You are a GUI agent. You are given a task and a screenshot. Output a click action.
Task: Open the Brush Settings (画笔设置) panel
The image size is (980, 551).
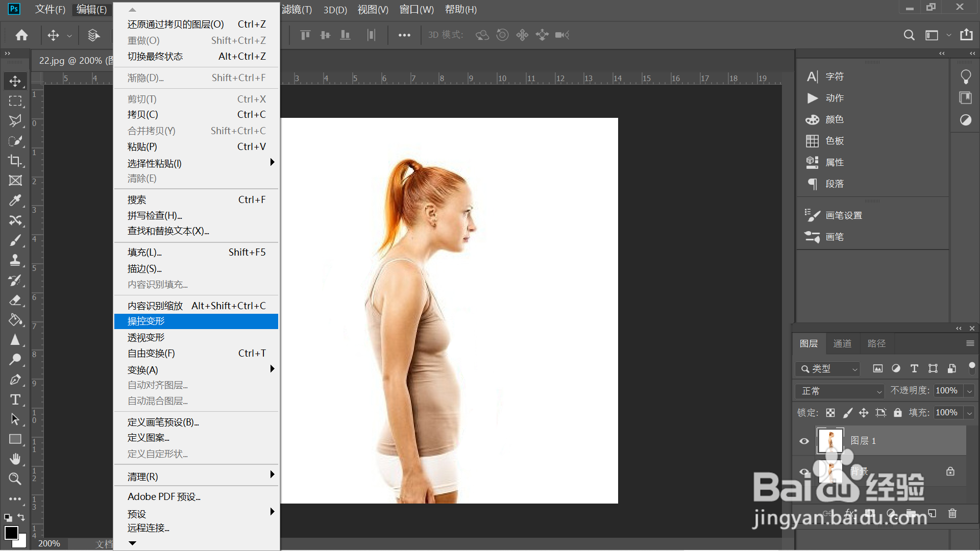click(x=843, y=215)
